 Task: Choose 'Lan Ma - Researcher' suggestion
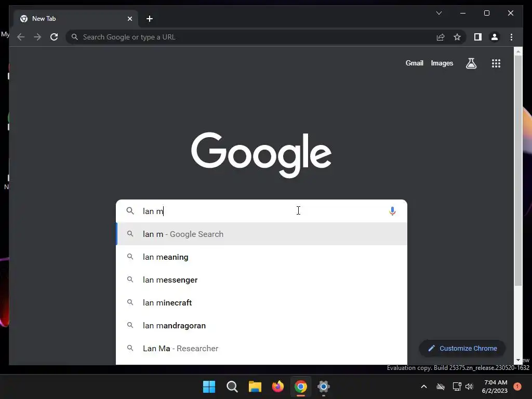point(261,349)
